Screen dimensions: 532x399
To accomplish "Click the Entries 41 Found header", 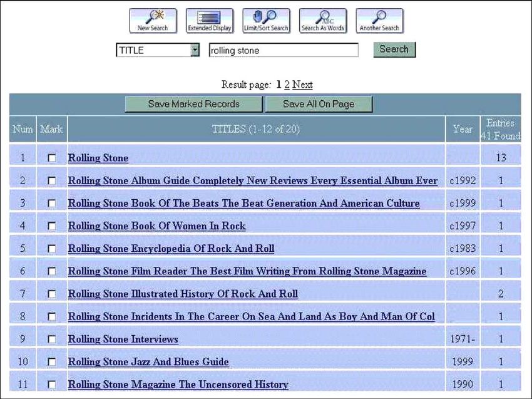I will coord(501,129).
